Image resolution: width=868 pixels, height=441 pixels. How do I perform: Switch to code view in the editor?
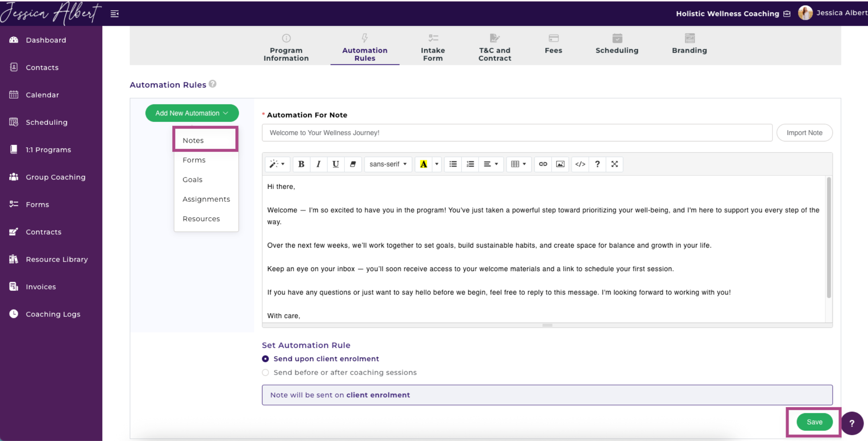pyautogui.click(x=580, y=164)
